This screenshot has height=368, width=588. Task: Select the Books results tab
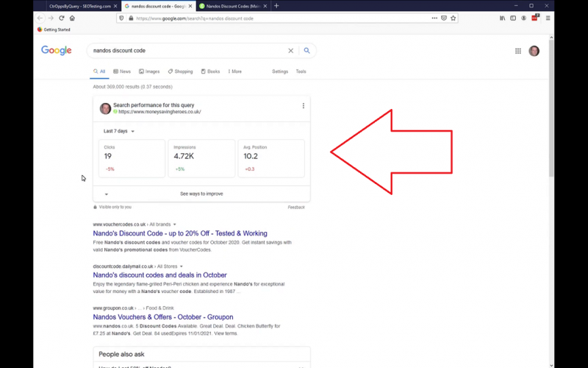(x=210, y=71)
